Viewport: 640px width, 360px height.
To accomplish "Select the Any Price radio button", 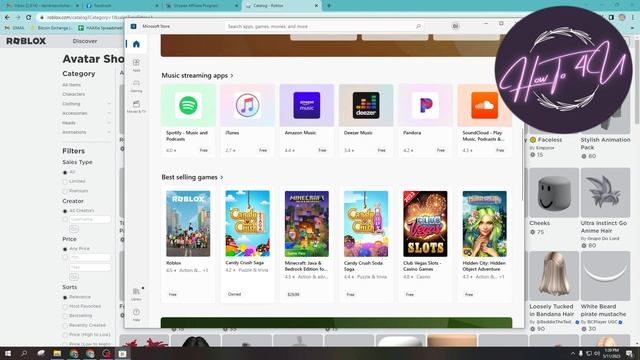I will tap(65, 249).
